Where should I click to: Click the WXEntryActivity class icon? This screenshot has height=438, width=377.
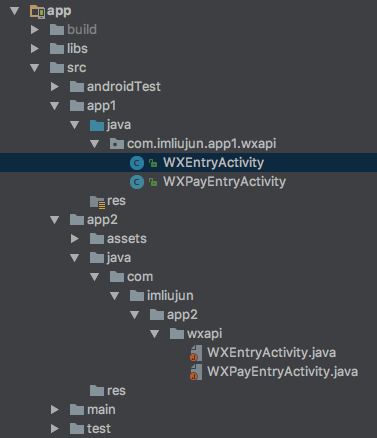[x=137, y=163]
